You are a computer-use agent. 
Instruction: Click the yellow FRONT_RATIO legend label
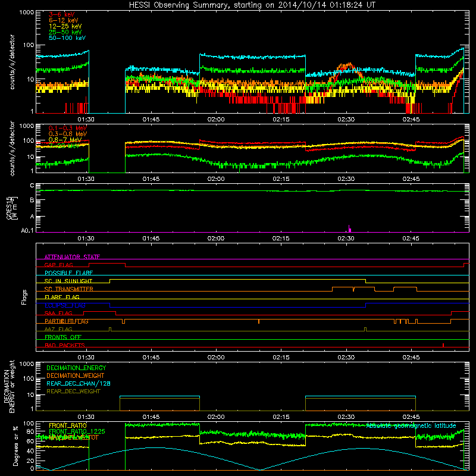click(68, 425)
